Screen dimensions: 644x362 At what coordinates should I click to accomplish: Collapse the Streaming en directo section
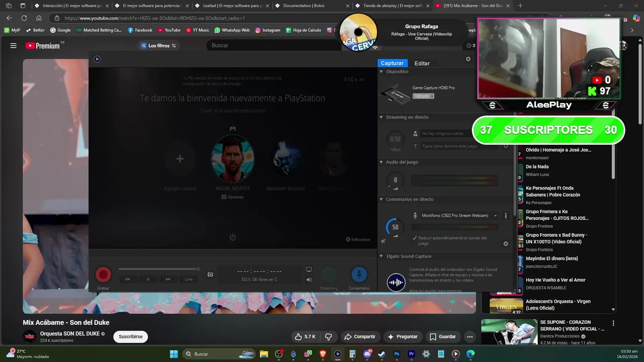point(381,117)
